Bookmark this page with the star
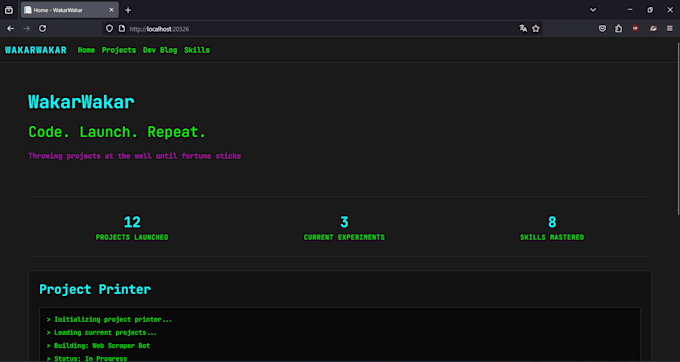Viewport: 680px width, 362px height. pos(536,29)
